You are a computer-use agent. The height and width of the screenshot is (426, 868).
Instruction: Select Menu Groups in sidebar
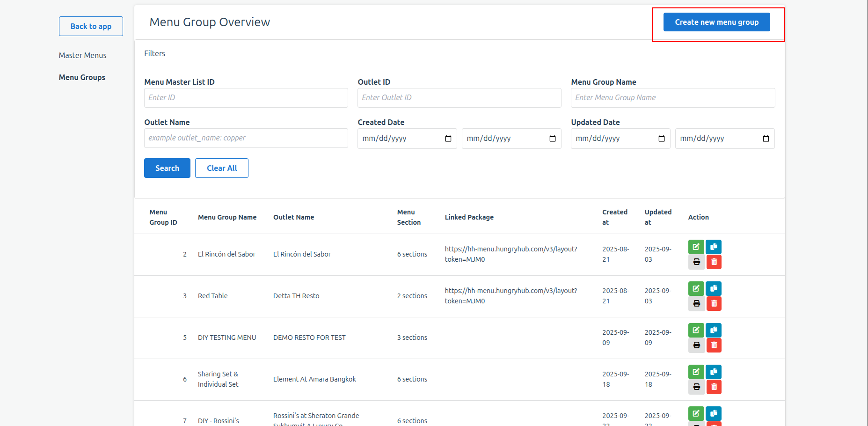point(82,77)
